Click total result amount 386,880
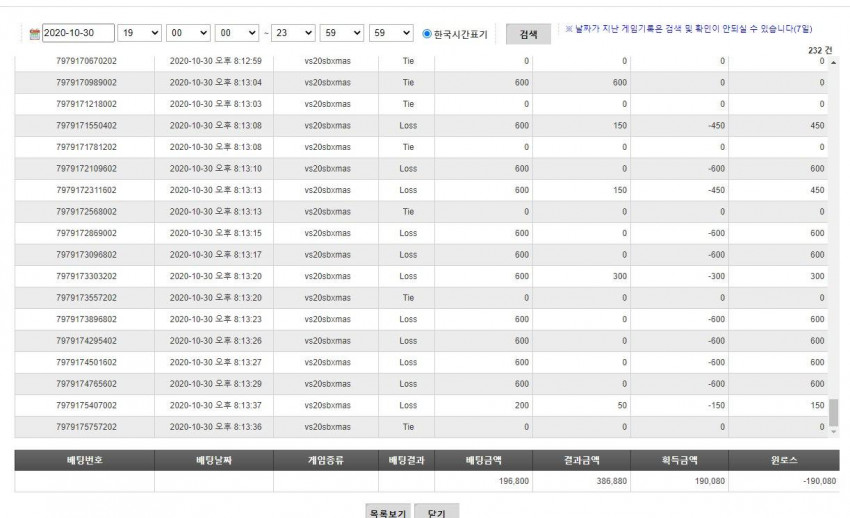 [611, 481]
